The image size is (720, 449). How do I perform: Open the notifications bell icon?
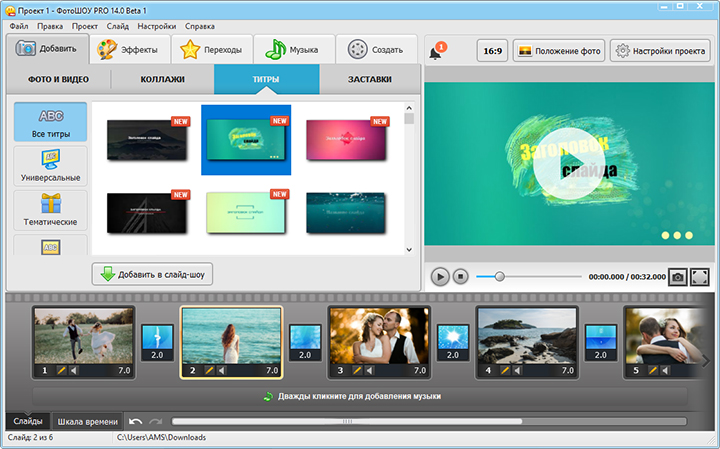click(437, 52)
